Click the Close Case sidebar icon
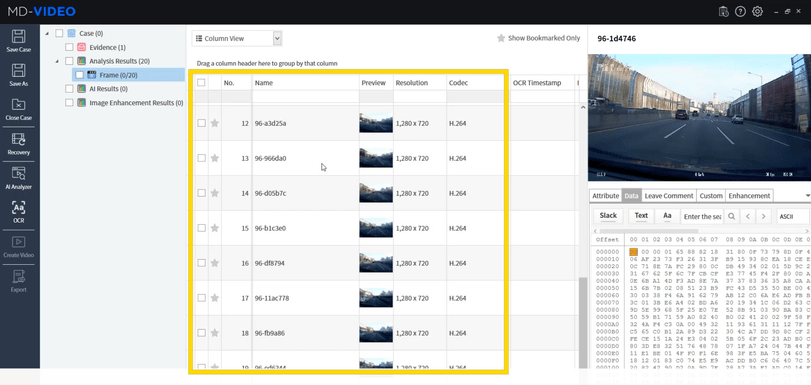The width and height of the screenshot is (811, 385). pos(19,109)
